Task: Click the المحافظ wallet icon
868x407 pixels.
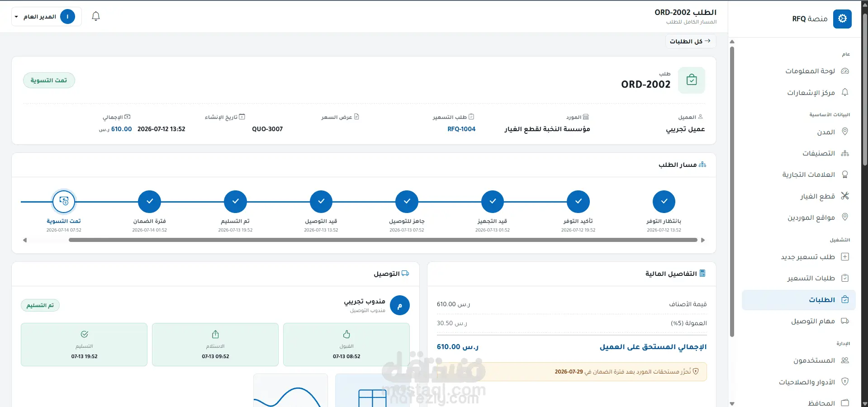Action: coord(844,402)
